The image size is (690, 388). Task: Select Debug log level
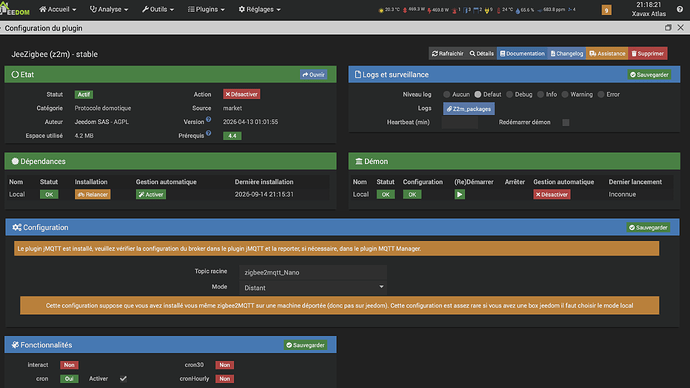tap(509, 95)
